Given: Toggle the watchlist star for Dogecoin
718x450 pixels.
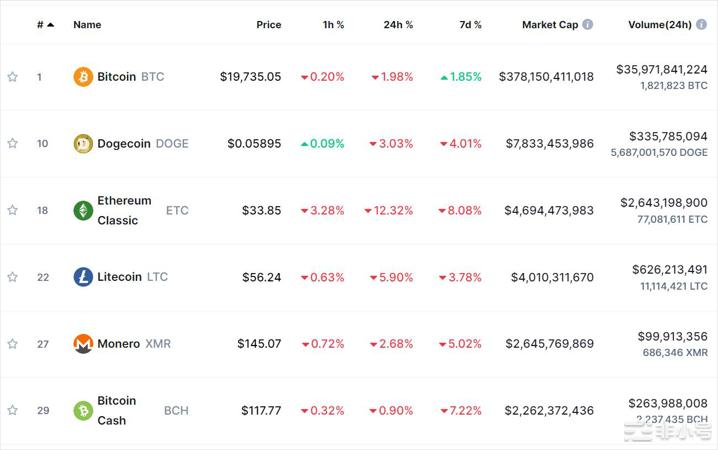Looking at the screenshot, I should tap(13, 144).
